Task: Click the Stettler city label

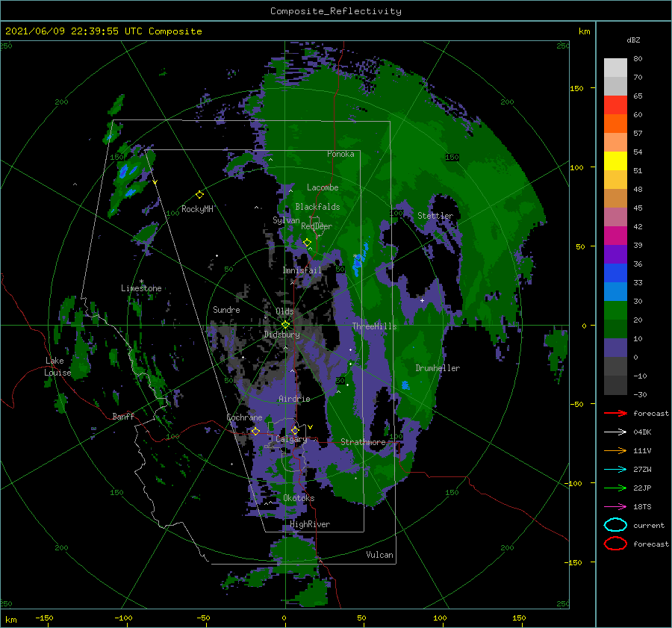Action: 435,216
